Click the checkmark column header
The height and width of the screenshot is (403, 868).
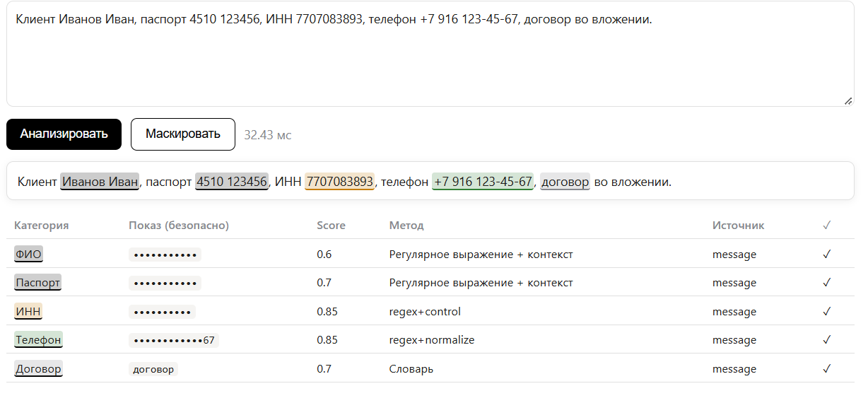click(827, 226)
